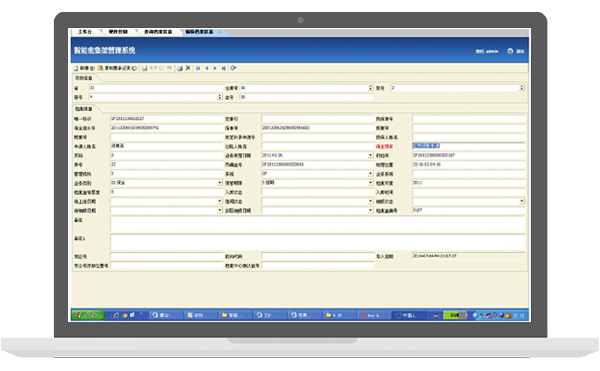This screenshot has height=371, width=600.
Task: Click the 入库时间 input field
Action: [468, 192]
